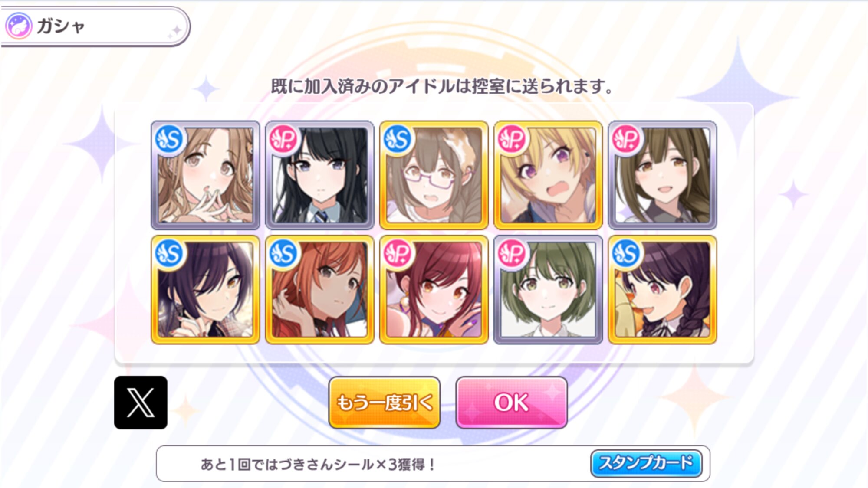This screenshot has height=488, width=868.
Task: Click the X share icon
Action: (141, 402)
